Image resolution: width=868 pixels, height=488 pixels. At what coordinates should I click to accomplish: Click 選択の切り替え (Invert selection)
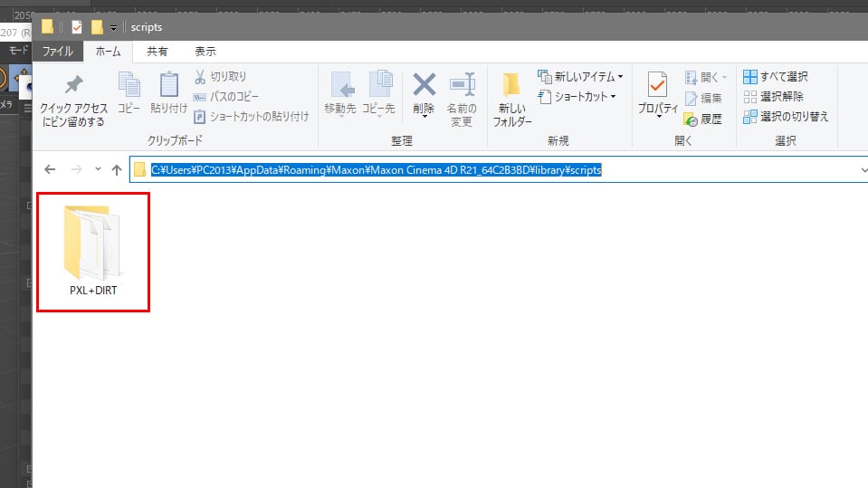pyautogui.click(x=786, y=116)
